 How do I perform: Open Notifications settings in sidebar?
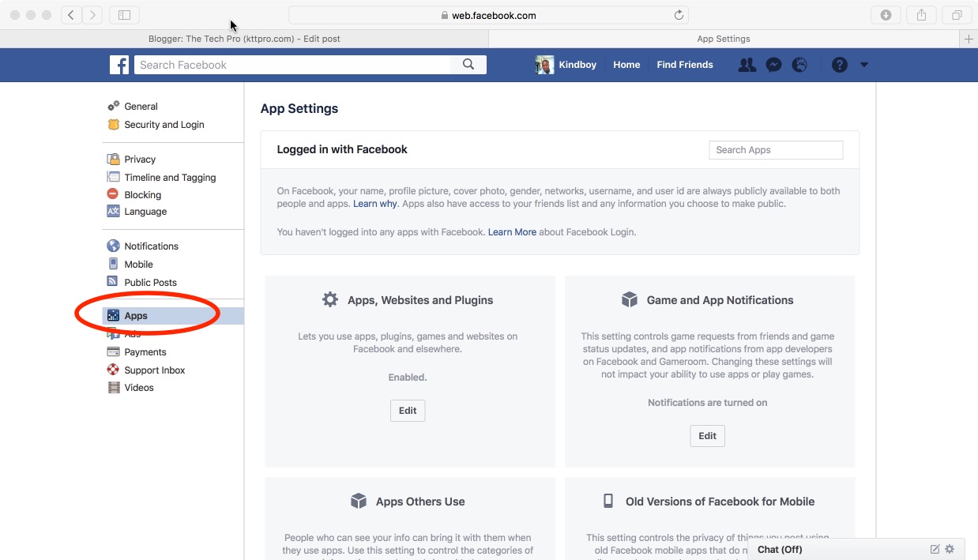(151, 246)
